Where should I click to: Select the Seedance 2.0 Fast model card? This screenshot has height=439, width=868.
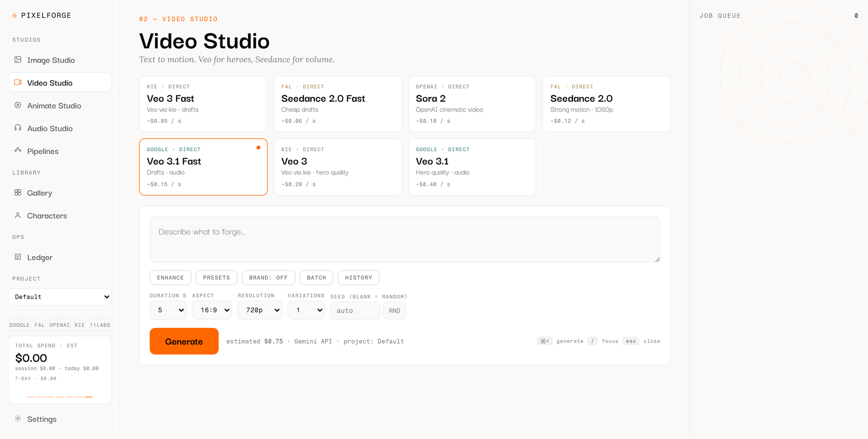[338, 104]
